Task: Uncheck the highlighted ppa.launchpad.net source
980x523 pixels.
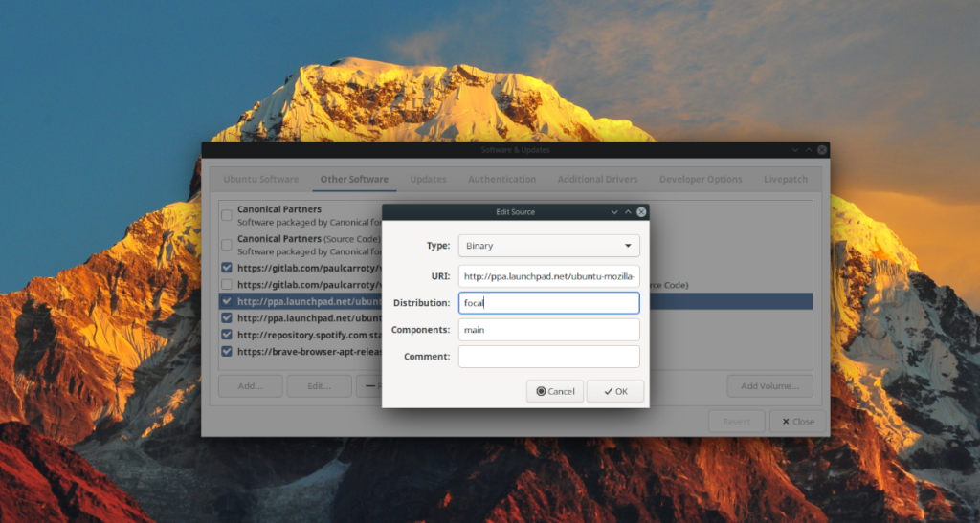Action: click(227, 301)
